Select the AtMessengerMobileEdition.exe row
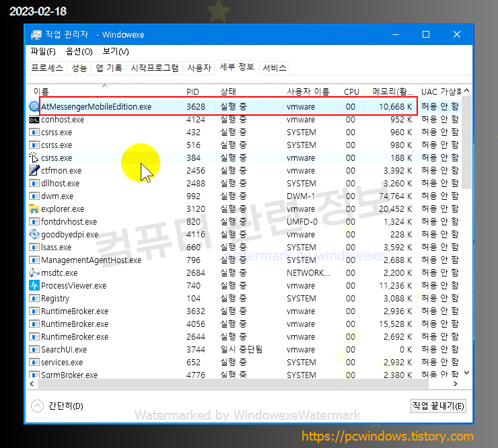498x448 pixels. coord(244,106)
